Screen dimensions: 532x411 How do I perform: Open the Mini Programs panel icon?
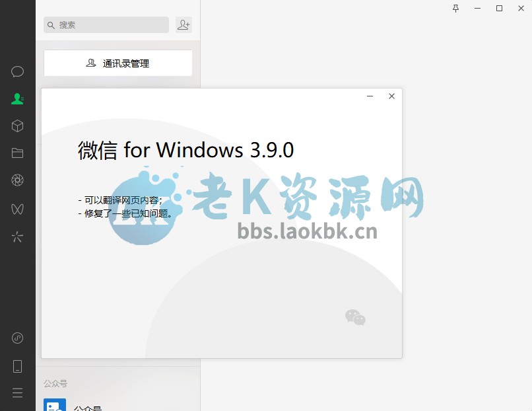click(17, 338)
